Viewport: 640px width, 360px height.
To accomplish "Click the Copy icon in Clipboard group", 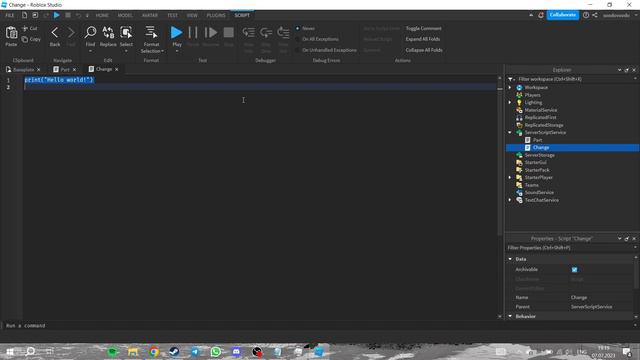I will pyautogui.click(x=25, y=39).
